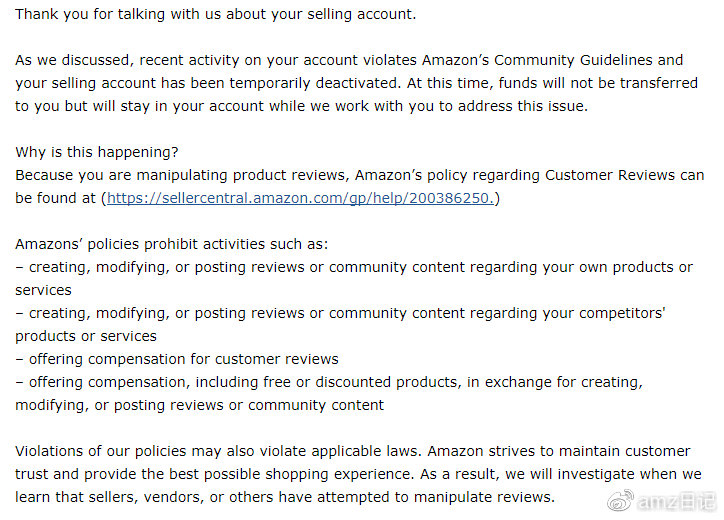
Task: Click bullet mentioning your competitors' products
Action: (x=340, y=324)
